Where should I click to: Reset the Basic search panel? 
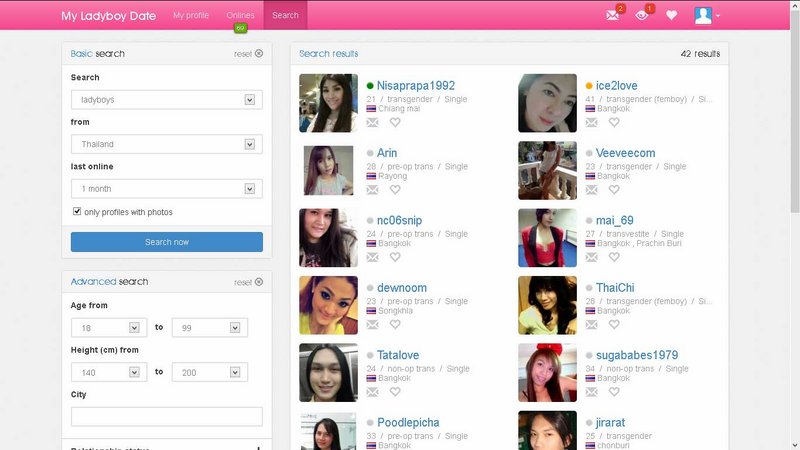(248, 54)
